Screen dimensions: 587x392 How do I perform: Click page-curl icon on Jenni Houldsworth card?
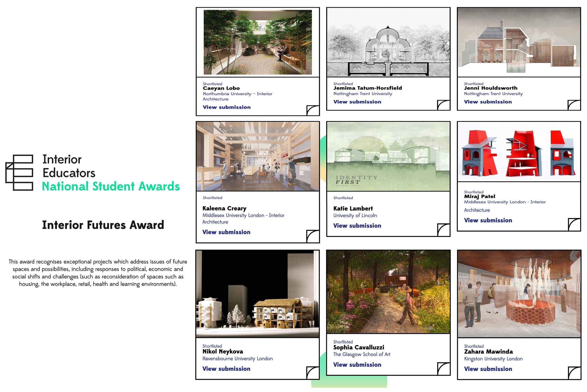(574, 105)
